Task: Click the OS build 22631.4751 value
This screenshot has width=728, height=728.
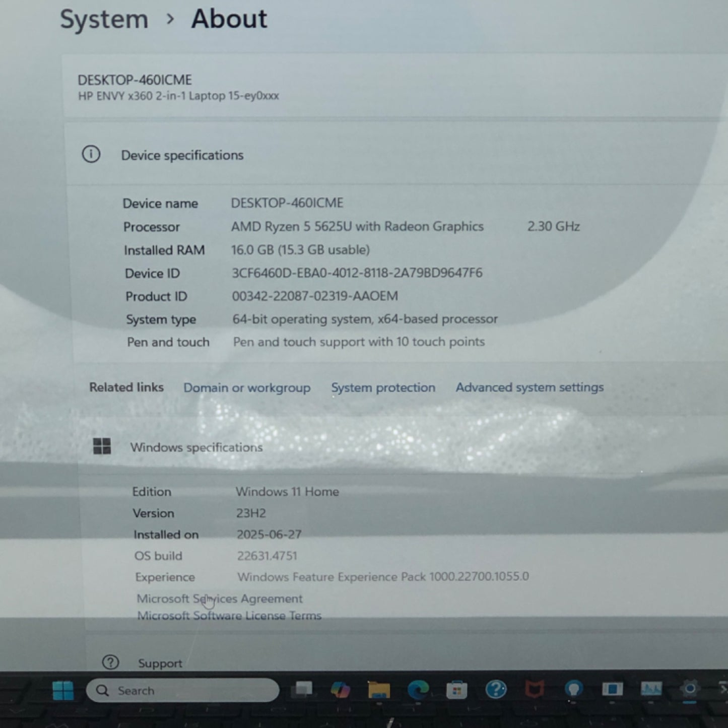Action: coord(267,556)
